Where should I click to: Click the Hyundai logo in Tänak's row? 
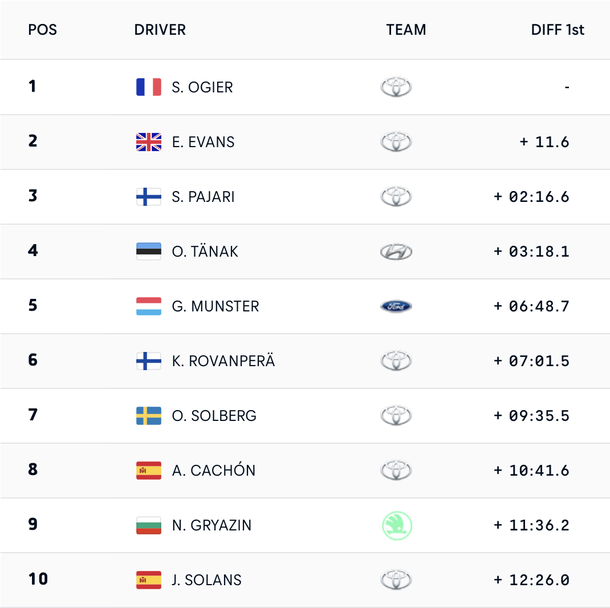[x=396, y=251]
